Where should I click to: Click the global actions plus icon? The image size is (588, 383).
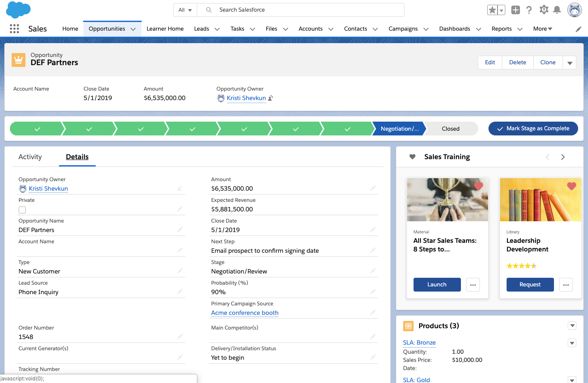point(515,10)
